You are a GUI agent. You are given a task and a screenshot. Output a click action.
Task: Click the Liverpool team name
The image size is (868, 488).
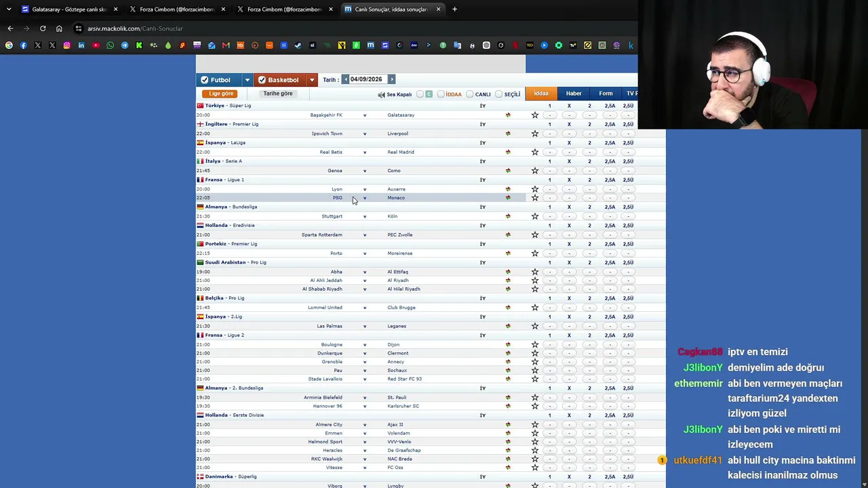tap(398, 134)
